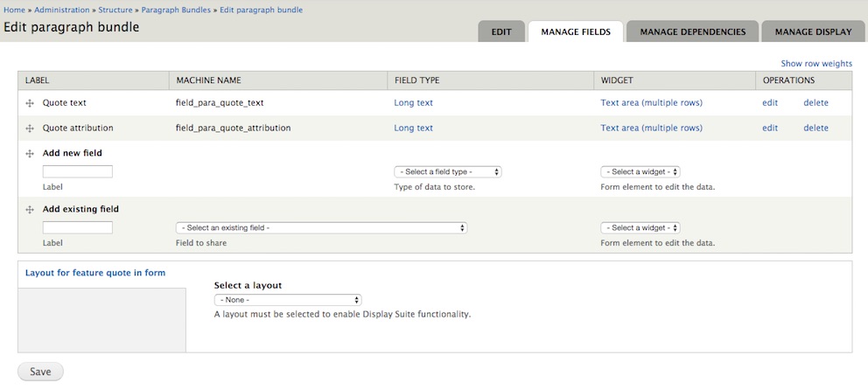Focus the Add existing field label input

[x=78, y=228]
